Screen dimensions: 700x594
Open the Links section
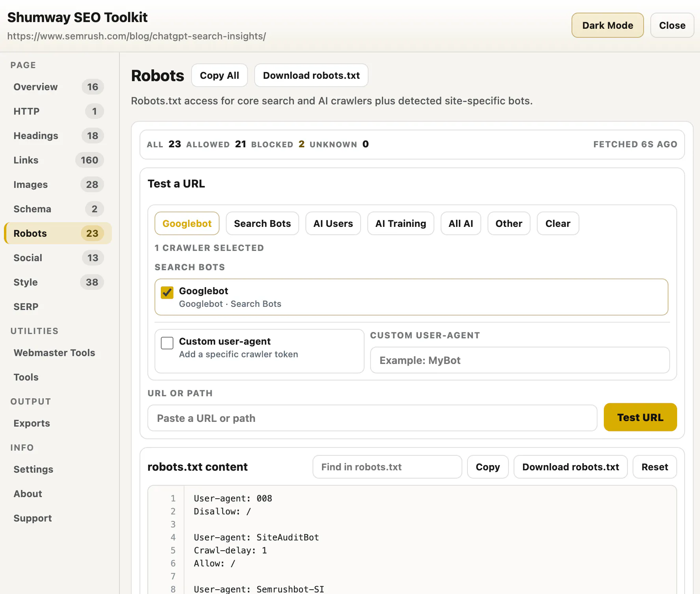coord(58,160)
